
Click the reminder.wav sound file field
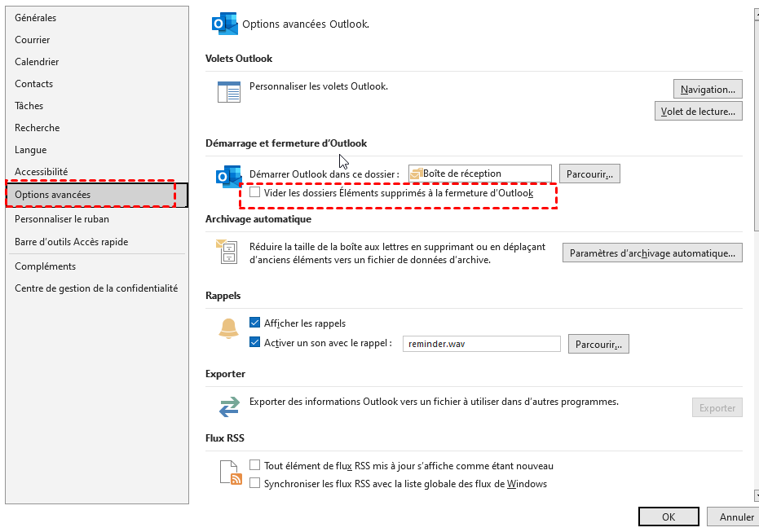[x=482, y=344]
